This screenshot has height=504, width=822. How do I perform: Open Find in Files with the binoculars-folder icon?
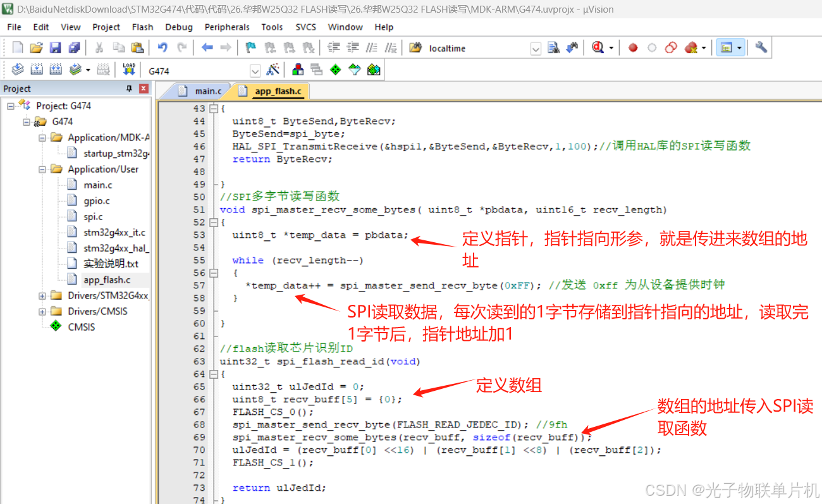click(415, 48)
